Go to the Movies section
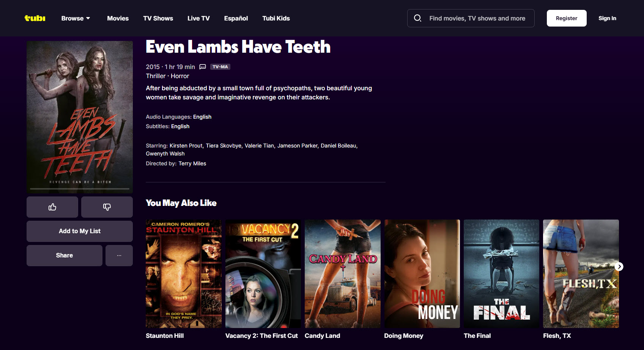Image resolution: width=644 pixels, height=350 pixels. (x=118, y=18)
